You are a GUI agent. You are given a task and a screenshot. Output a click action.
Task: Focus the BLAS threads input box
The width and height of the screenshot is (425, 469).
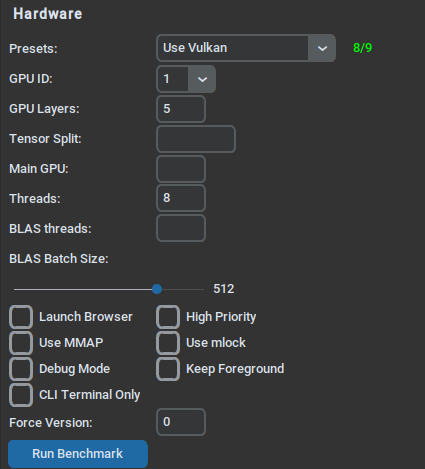coord(181,228)
